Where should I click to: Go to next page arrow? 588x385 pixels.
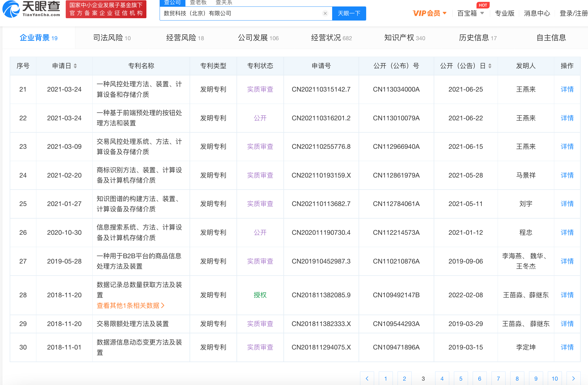coord(573,378)
